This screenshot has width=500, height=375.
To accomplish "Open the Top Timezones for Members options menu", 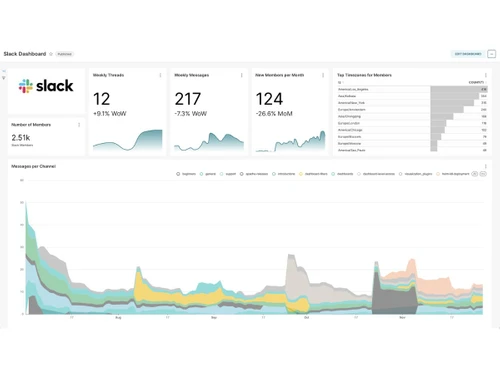I will (x=486, y=75).
